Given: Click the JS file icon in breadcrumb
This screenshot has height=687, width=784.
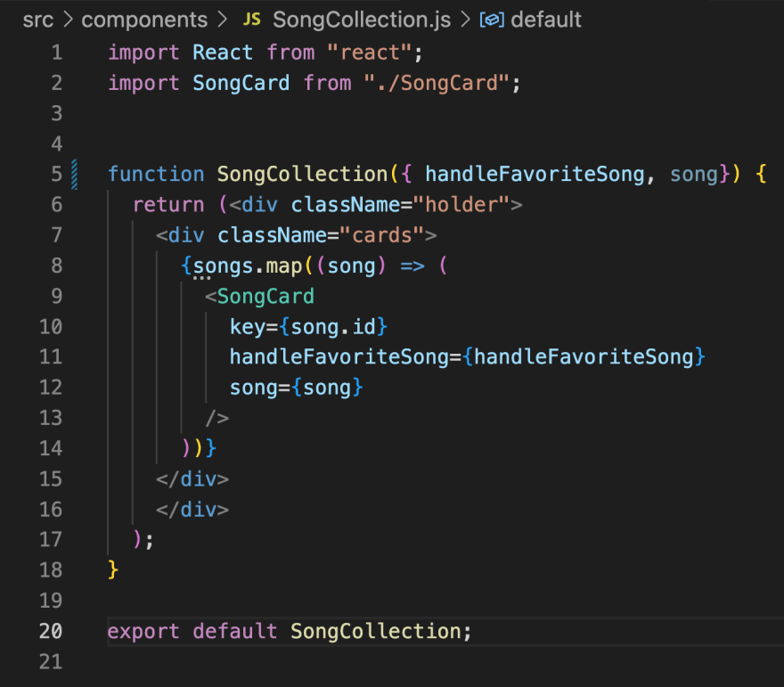Looking at the screenshot, I should tap(251, 20).
